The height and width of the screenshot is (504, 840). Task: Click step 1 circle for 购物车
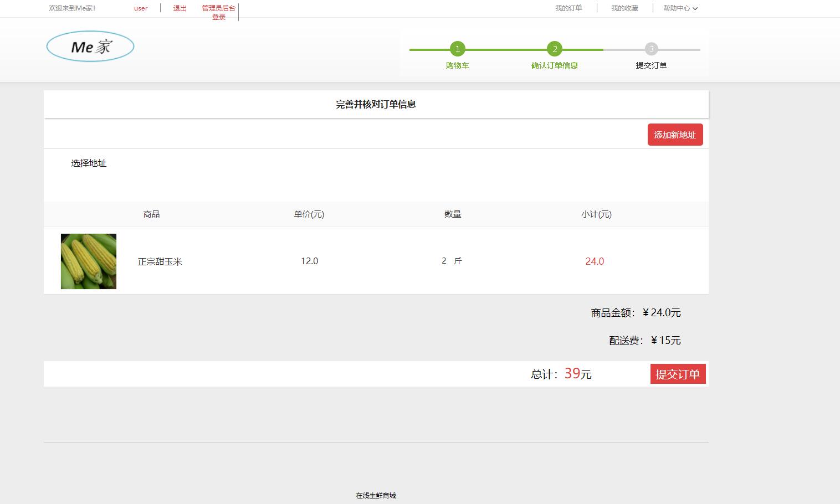click(x=458, y=49)
